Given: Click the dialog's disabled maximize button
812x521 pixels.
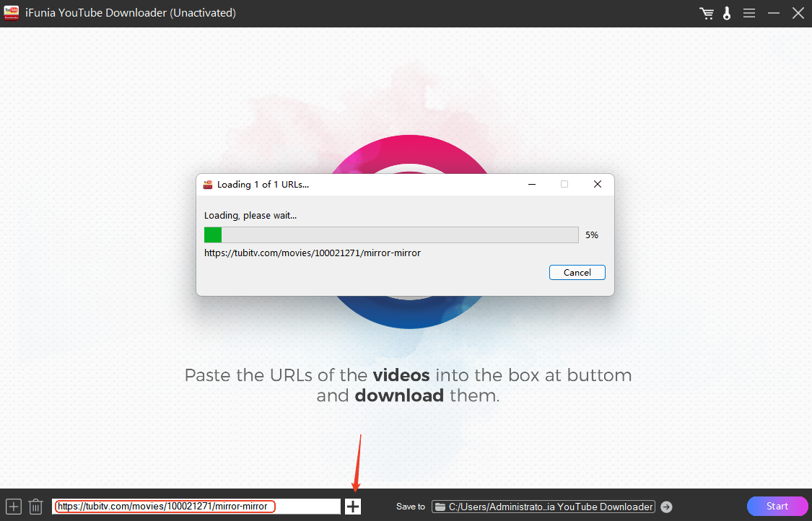Looking at the screenshot, I should coord(564,184).
